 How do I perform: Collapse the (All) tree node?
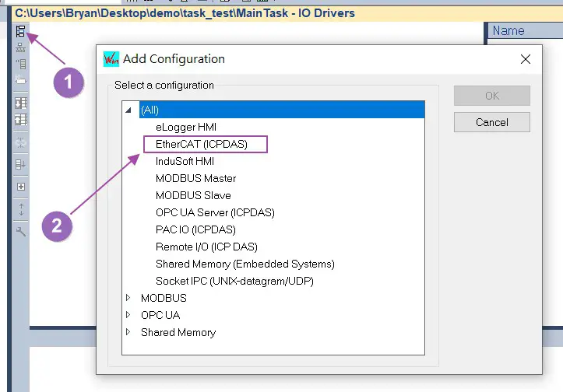128,110
